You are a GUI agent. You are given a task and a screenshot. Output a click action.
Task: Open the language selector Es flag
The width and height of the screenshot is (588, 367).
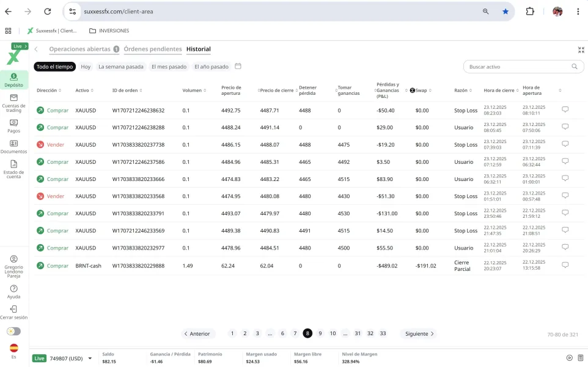pyautogui.click(x=13, y=348)
